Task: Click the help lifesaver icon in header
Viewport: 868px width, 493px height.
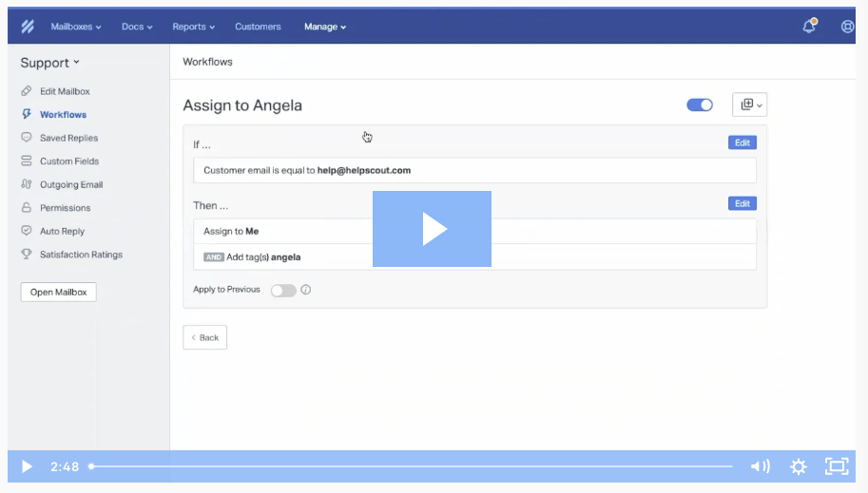Action: [848, 27]
